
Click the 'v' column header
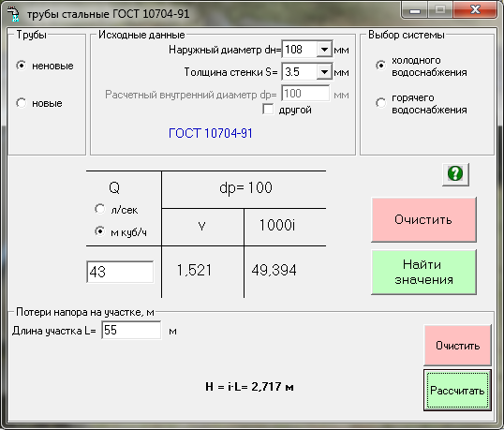click(201, 227)
